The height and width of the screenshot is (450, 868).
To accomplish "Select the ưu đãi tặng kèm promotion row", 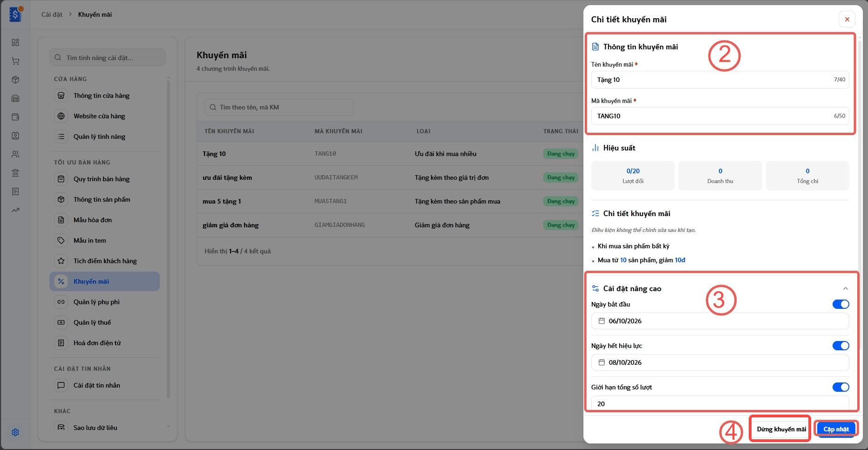I will [x=390, y=177].
